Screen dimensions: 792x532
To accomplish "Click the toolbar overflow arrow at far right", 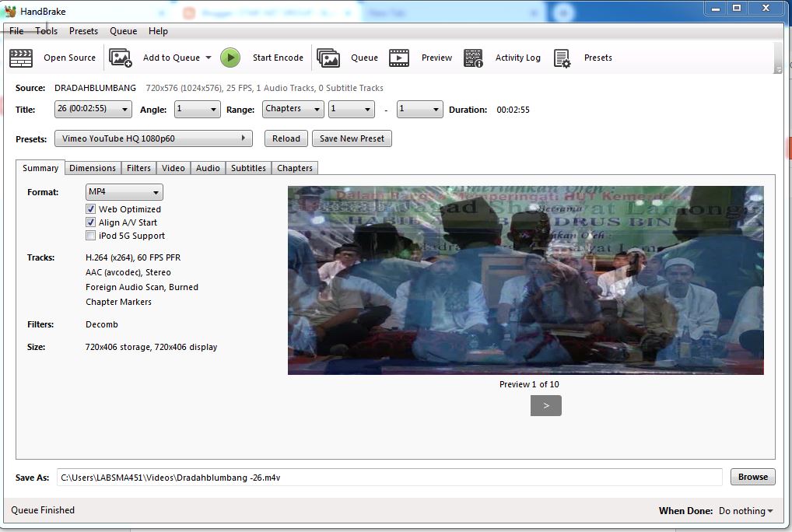I will pos(778,70).
